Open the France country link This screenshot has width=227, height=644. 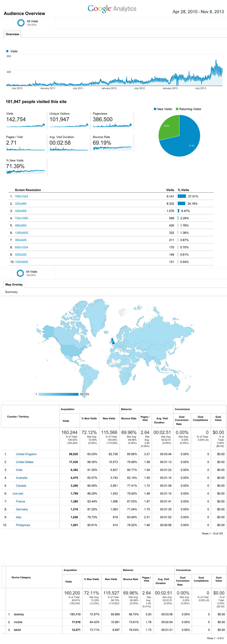[20, 501]
